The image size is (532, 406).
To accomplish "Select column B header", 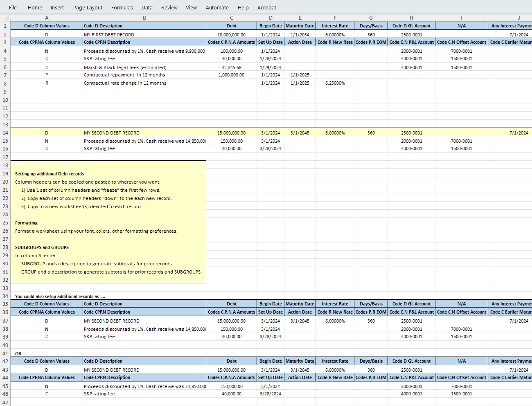I will 144,18.
